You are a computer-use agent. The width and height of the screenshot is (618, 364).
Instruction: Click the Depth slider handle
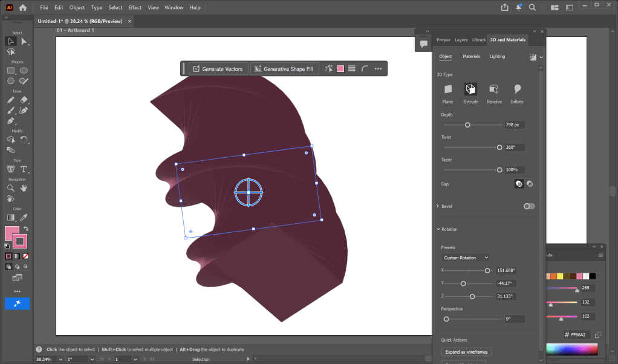[467, 125]
